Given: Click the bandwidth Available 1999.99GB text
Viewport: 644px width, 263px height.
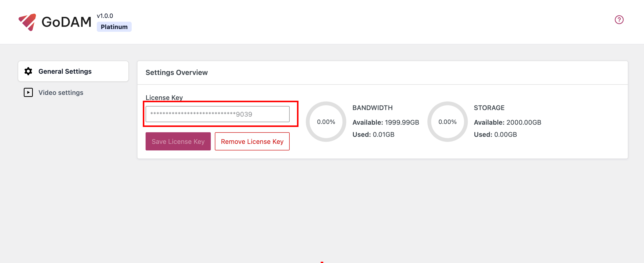Looking at the screenshot, I should (386, 122).
